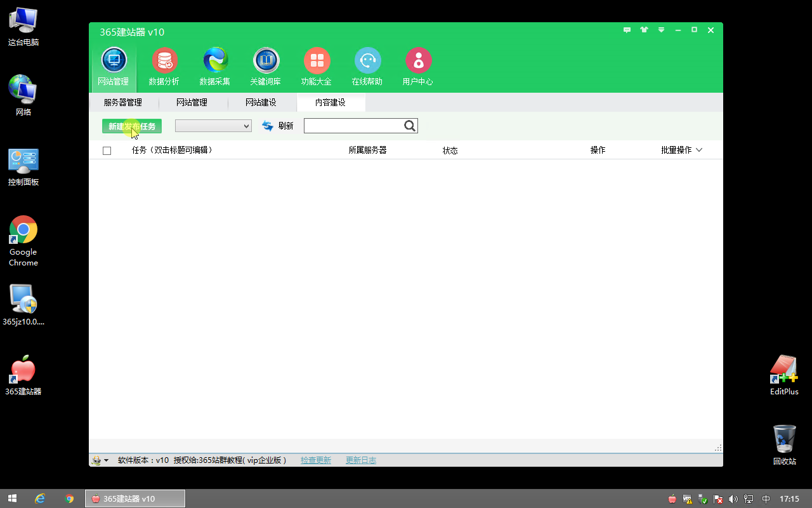Viewport: 812px width, 508px height.
Task: Click the VMware tools tray icon
Action: point(688,499)
